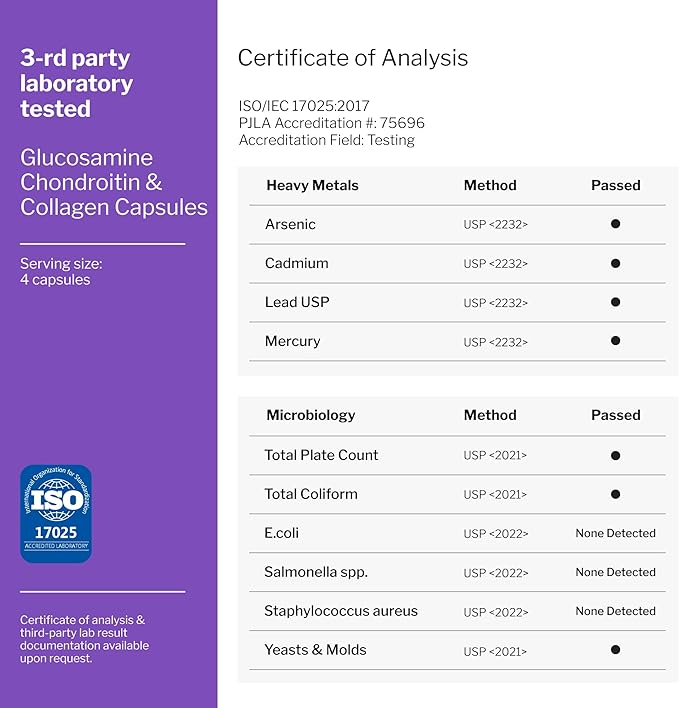
Task: Select the Lead USP passed dot
Action: point(615,302)
